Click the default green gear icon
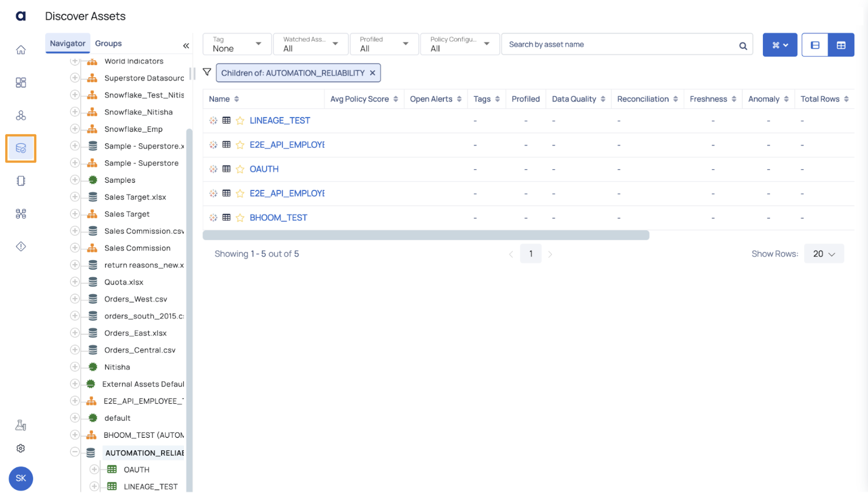This screenshot has height=504, width=868. click(x=93, y=418)
